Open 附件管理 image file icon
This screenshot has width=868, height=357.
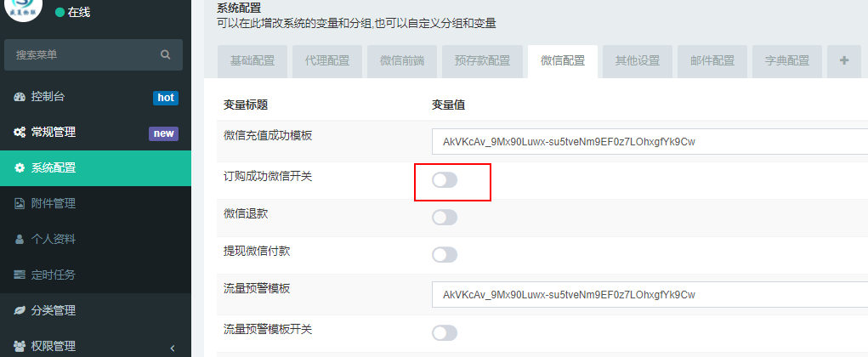point(20,204)
